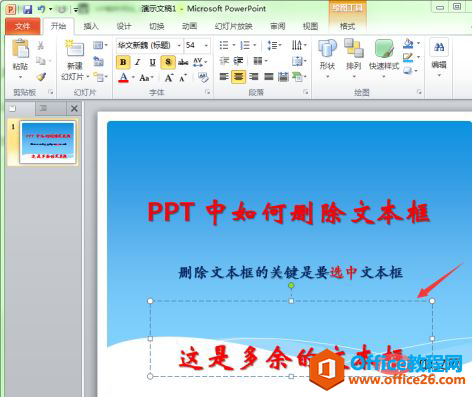Switch to the Review (审阅) tab
The width and height of the screenshot is (472, 397).
277,26
